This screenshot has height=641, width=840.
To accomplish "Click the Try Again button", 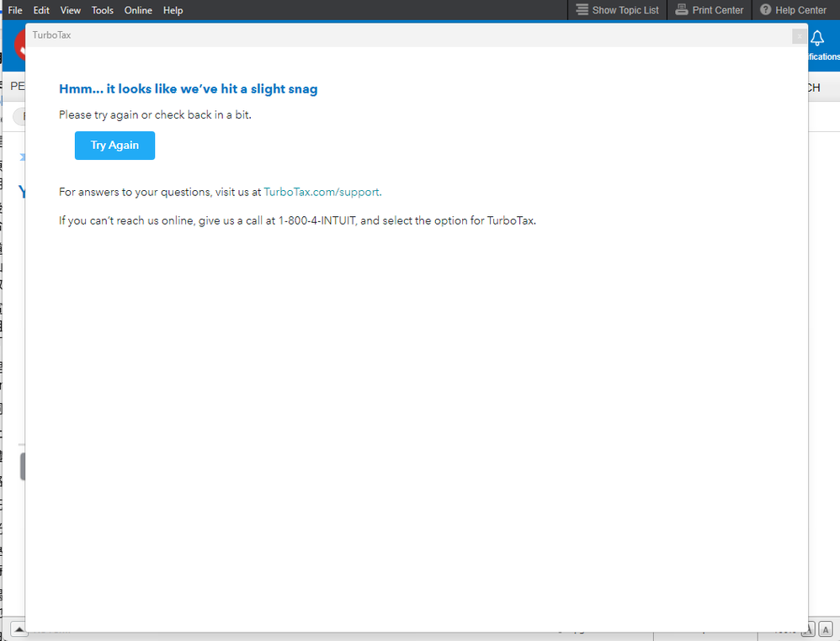I will point(114,145).
